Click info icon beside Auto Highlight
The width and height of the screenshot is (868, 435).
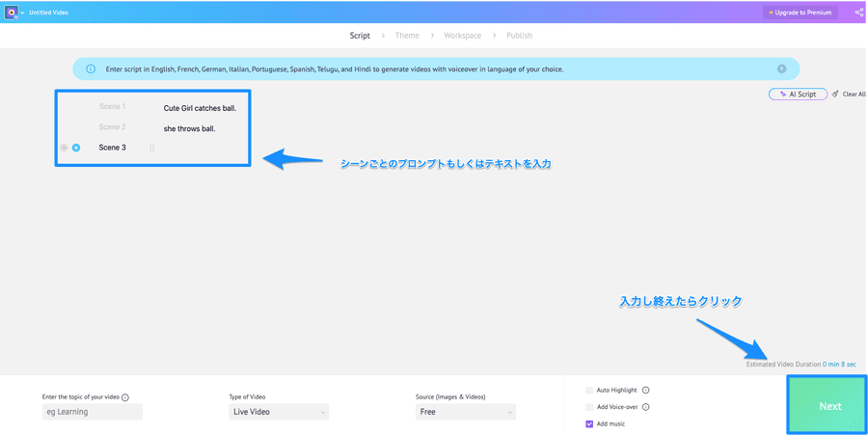645,391
